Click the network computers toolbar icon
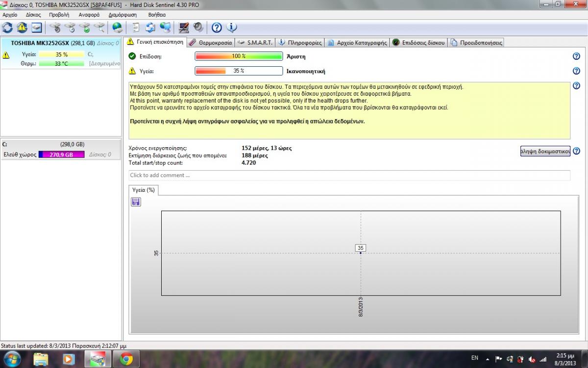 click(165, 27)
